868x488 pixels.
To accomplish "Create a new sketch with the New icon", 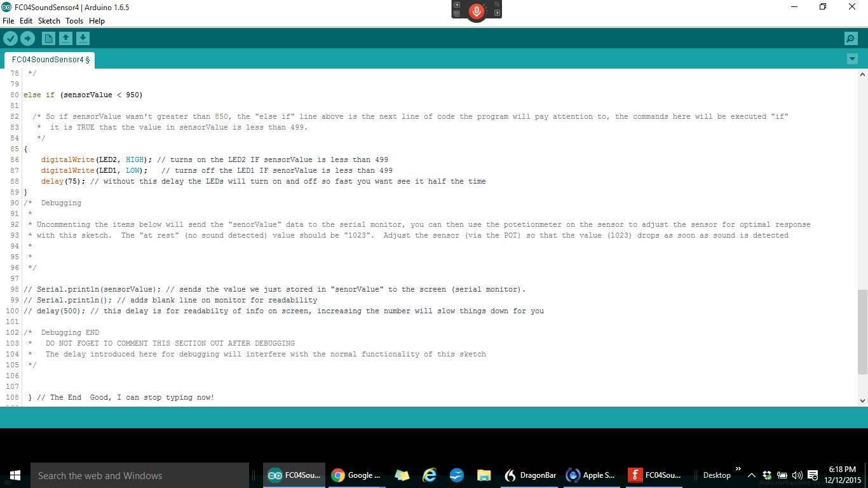I will pos(48,38).
